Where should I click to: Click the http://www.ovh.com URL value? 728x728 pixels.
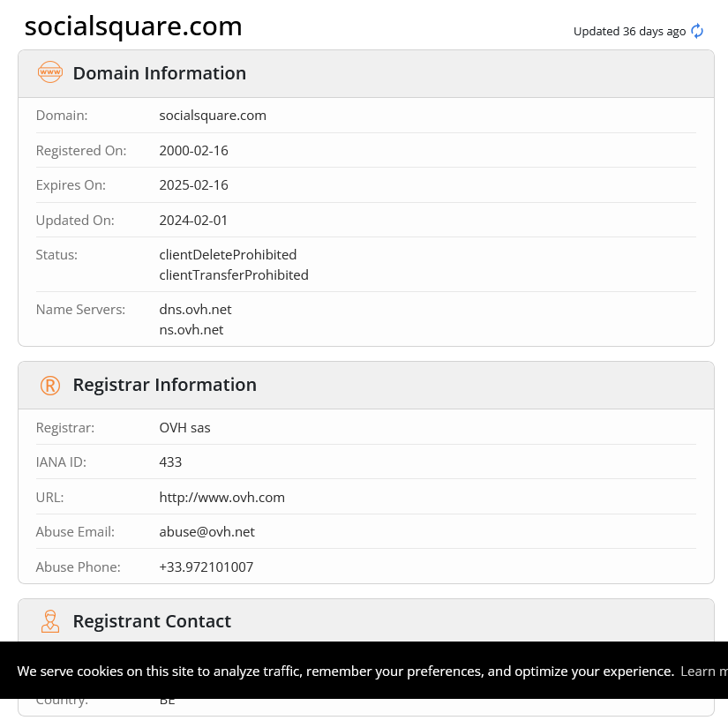tap(221, 497)
